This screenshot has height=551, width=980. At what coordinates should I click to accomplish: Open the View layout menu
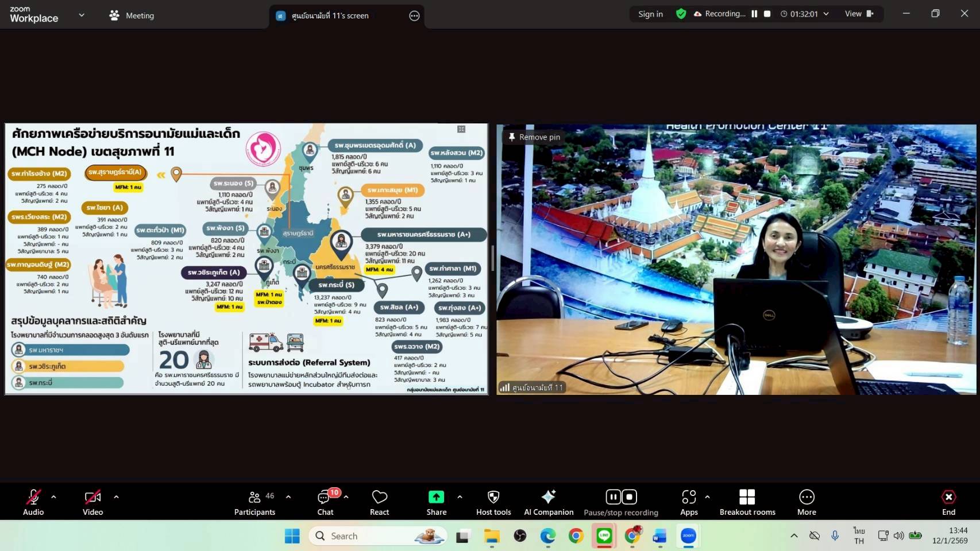(x=858, y=14)
